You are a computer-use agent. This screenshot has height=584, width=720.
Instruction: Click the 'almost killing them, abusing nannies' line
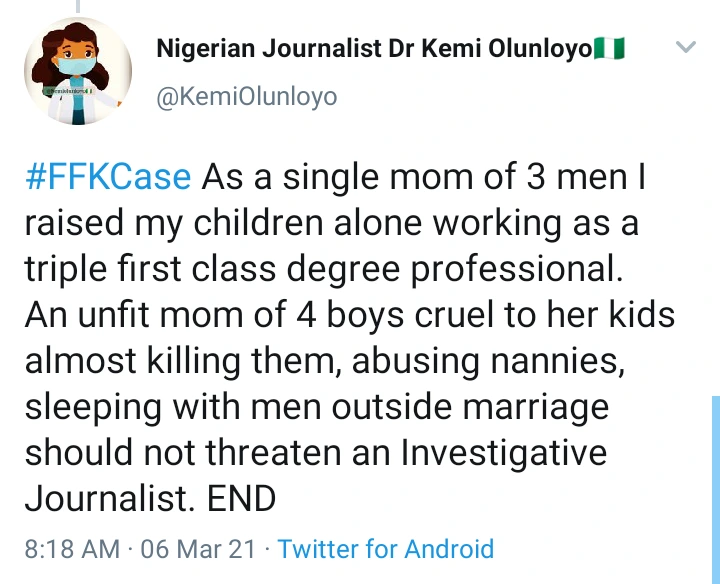click(x=325, y=361)
